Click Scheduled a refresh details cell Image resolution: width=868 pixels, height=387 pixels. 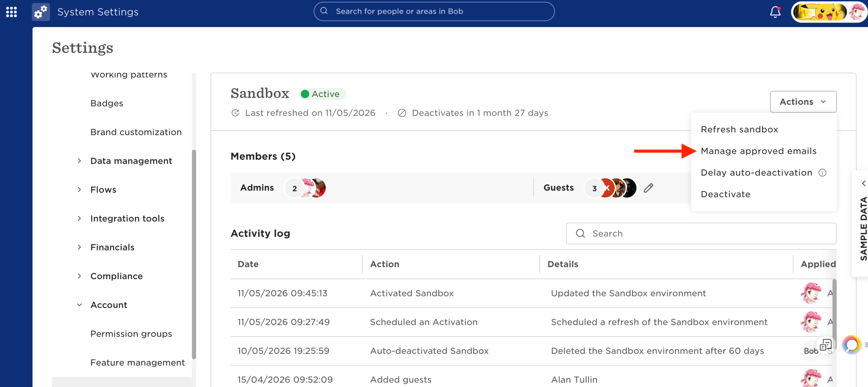pos(659,322)
